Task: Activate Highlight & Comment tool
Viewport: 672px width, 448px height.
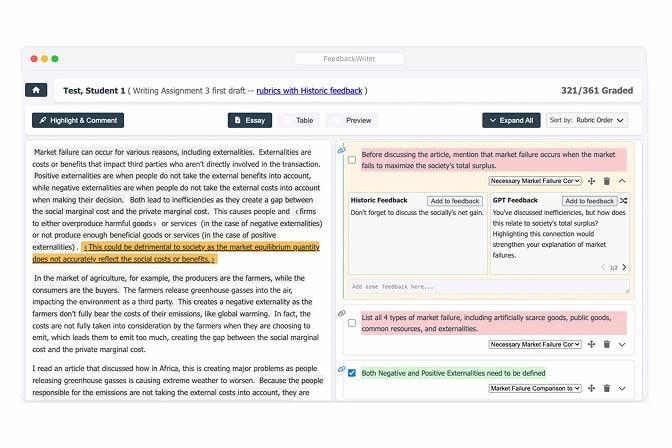Action: click(78, 120)
